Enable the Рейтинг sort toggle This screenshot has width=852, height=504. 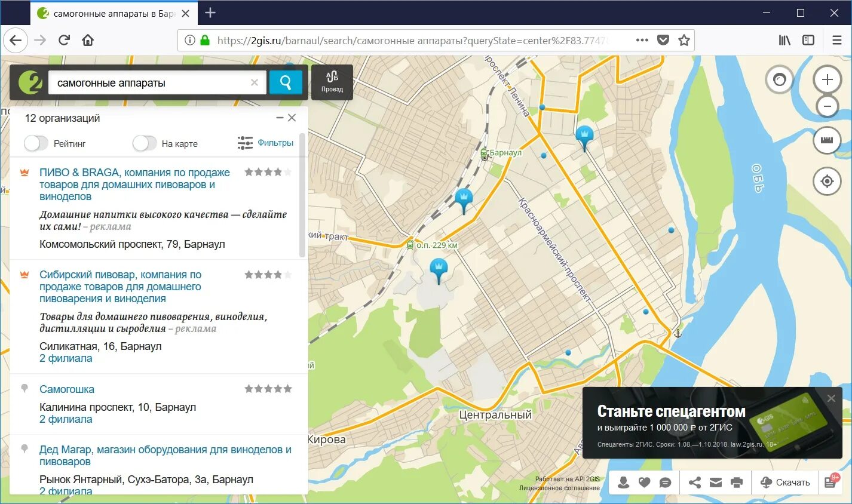[36, 143]
